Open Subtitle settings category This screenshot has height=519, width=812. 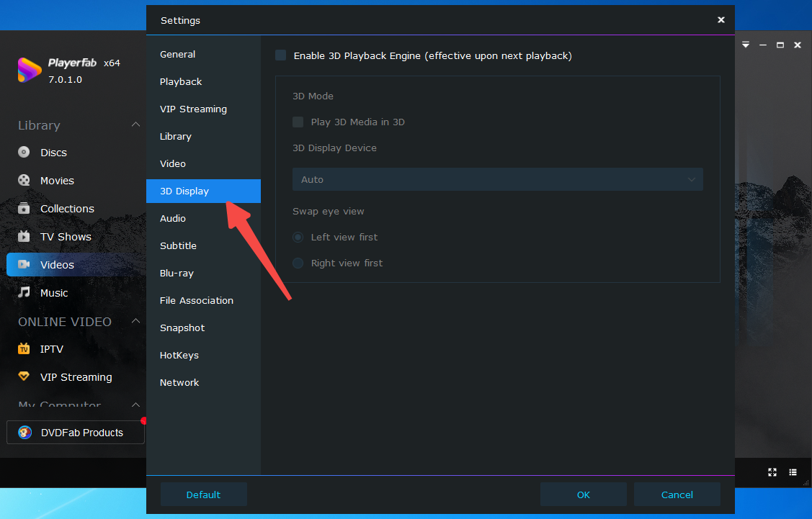pos(203,245)
